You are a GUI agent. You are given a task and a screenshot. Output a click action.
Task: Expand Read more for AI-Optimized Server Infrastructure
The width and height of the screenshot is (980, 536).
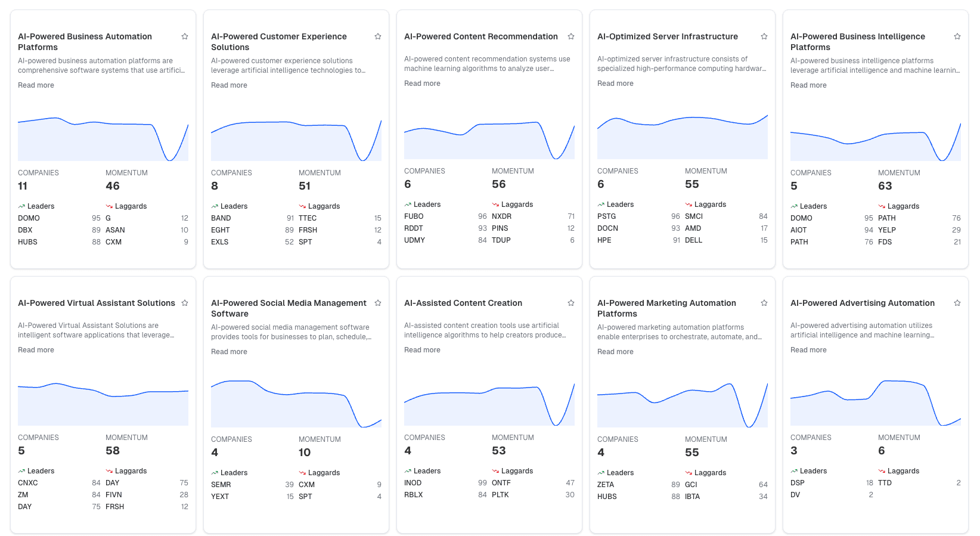click(x=615, y=83)
